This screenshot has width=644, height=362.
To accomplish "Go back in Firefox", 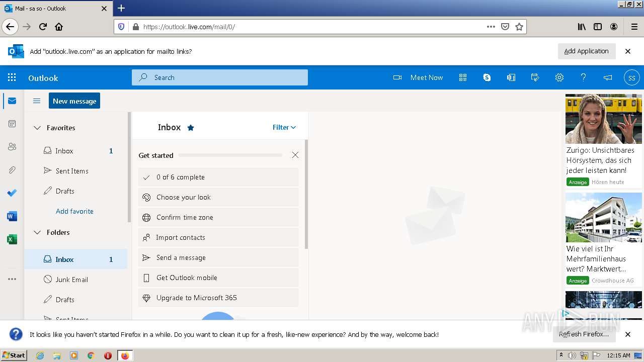I will point(10,27).
